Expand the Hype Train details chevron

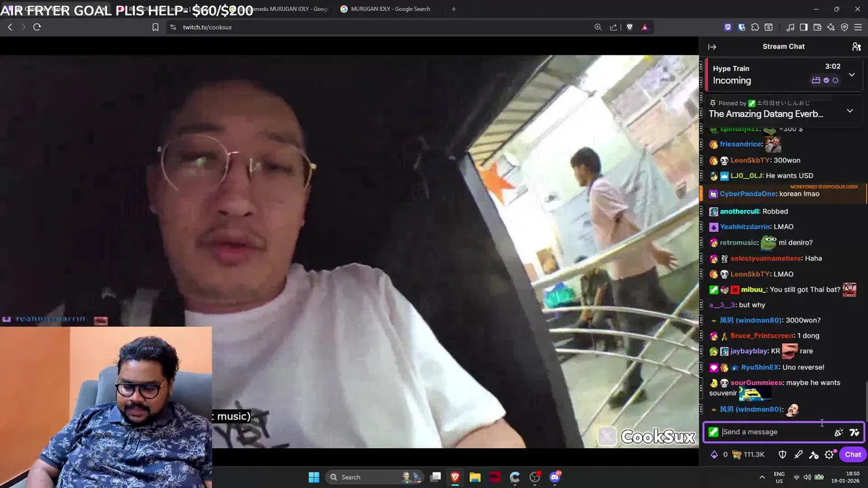(852, 75)
